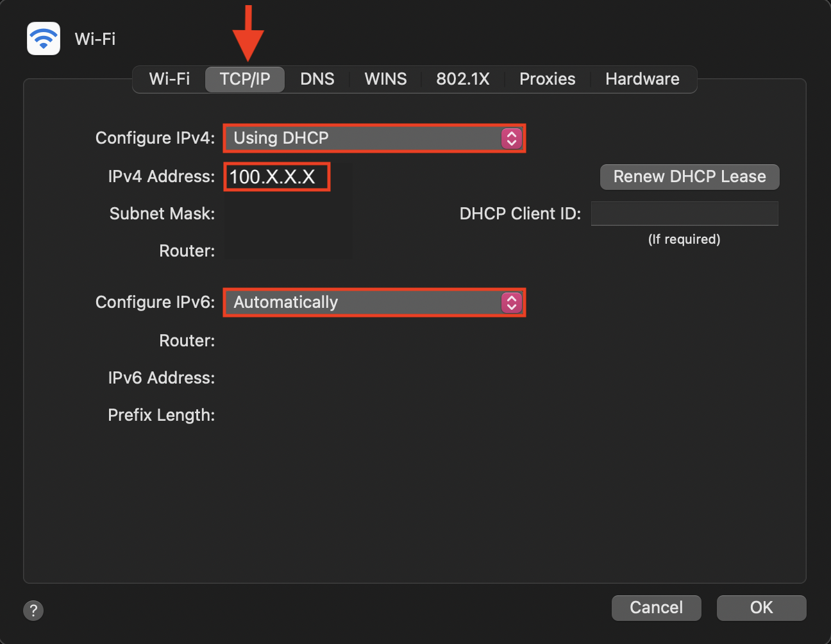Confirm settings with OK button
The image size is (831, 644).
pyautogui.click(x=761, y=607)
